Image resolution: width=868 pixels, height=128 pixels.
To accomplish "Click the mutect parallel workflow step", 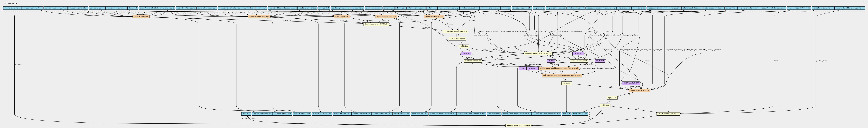I will 259,16.
